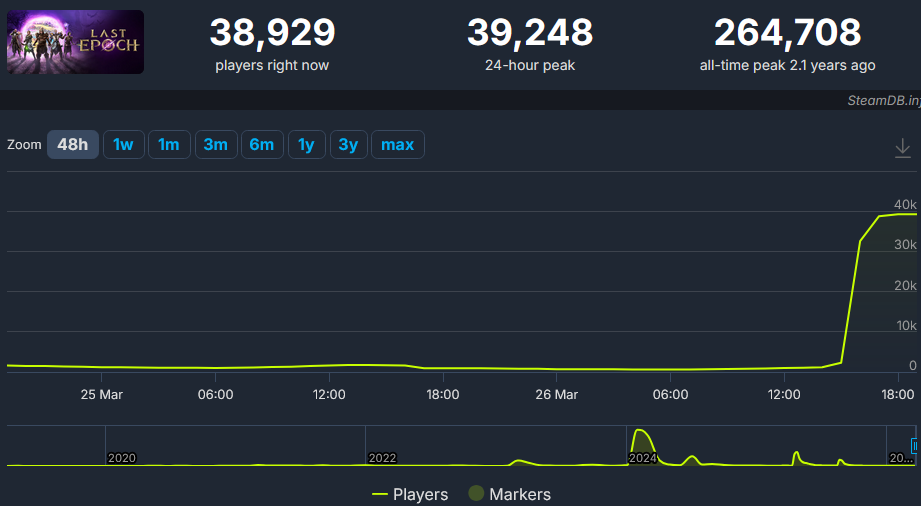Click the all-time peak 2.1 years ago label
Image resolution: width=921 pixels, height=506 pixels.
coord(788,65)
